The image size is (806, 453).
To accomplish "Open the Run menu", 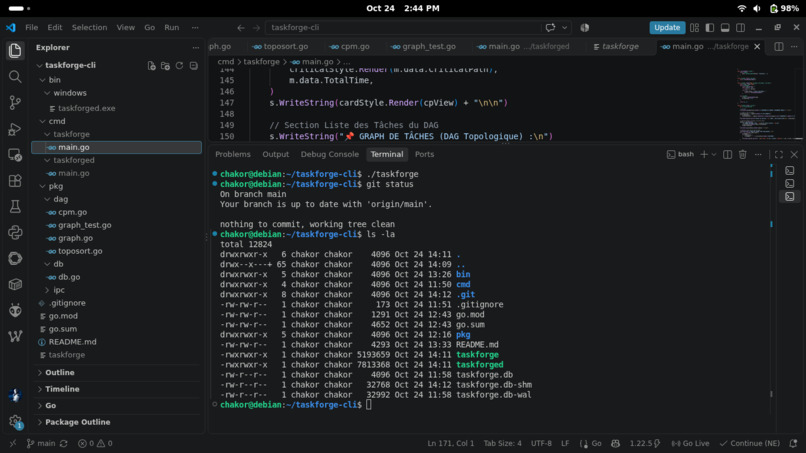I will tap(172, 28).
